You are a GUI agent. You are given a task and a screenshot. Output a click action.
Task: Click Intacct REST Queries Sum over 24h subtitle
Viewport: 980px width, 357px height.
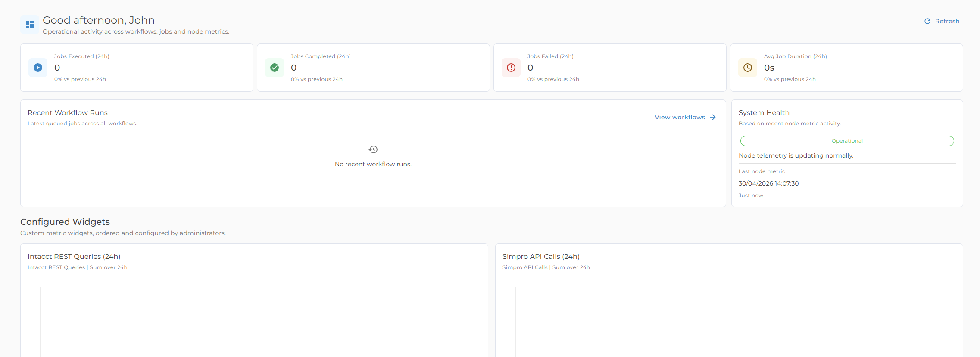click(x=78, y=267)
